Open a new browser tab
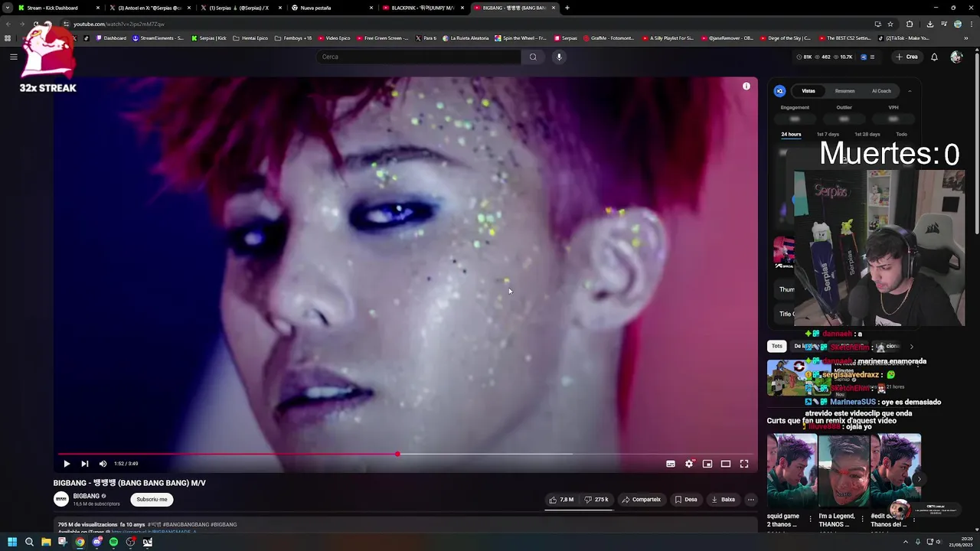The height and width of the screenshot is (551, 980). [567, 8]
